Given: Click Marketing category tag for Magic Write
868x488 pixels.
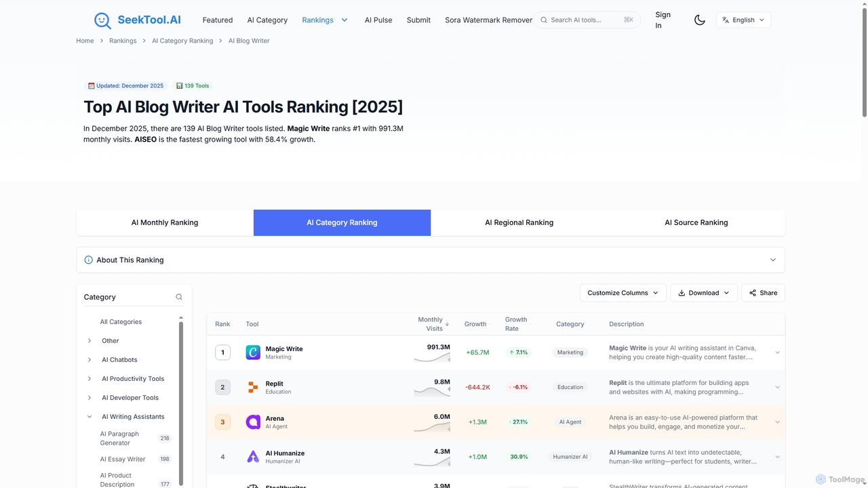Looking at the screenshot, I should click(570, 352).
